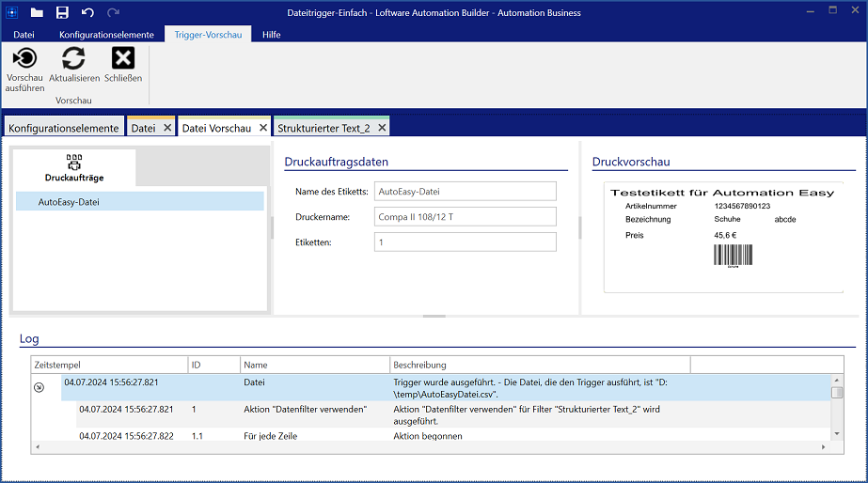The height and width of the screenshot is (483, 868).
Task: Open the Konfigurationselemente ribbon tab
Action: (x=106, y=35)
